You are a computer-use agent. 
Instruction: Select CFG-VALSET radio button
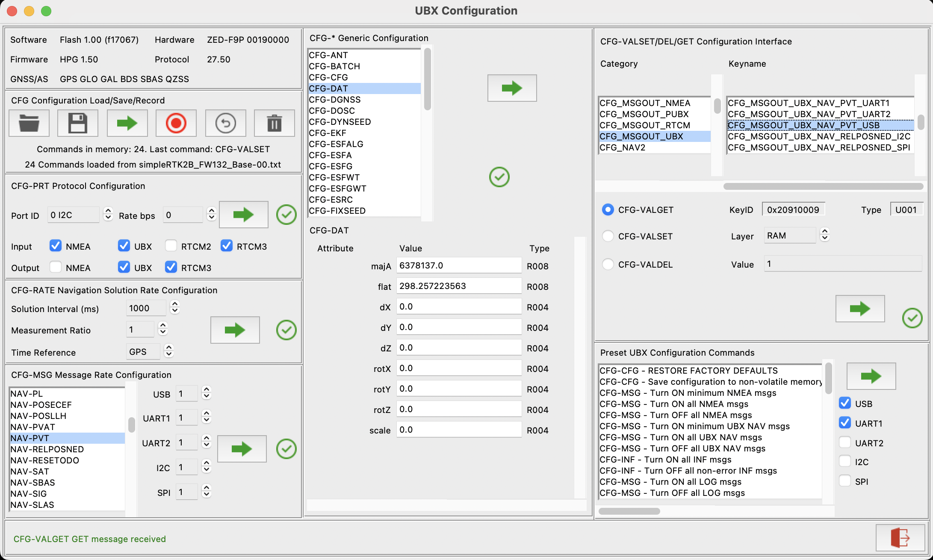click(x=608, y=236)
